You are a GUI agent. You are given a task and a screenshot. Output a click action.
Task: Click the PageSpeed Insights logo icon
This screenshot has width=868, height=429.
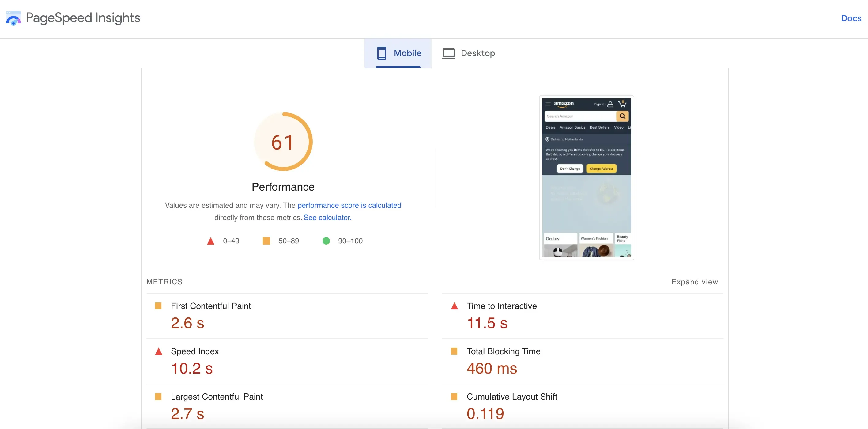click(x=13, y=18)
